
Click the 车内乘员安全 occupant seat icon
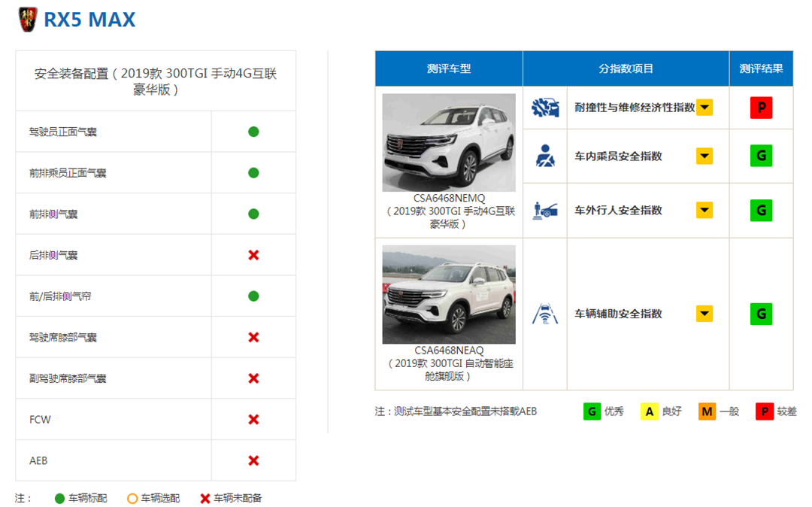544,155
